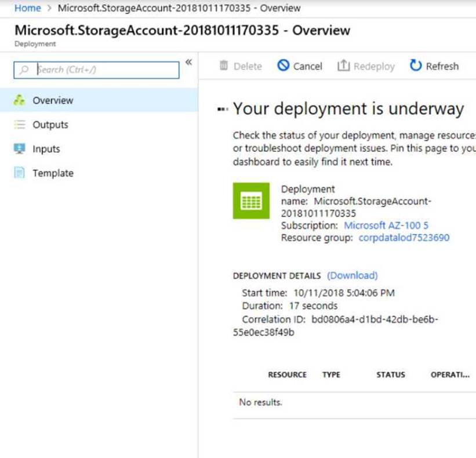The height and width of the screenshot is (458, 476).
Task: Click the Delete toolbar label
Action: (248, 66)
